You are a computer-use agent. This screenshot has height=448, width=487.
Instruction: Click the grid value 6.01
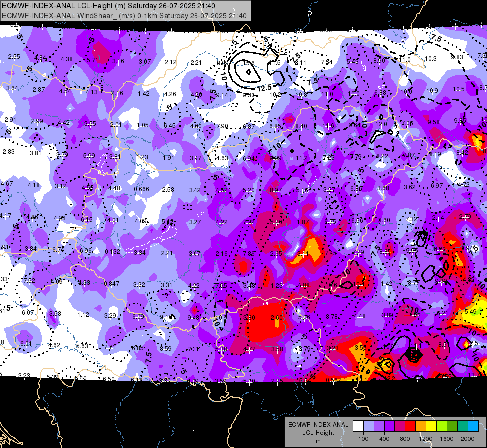pos(26,344)
